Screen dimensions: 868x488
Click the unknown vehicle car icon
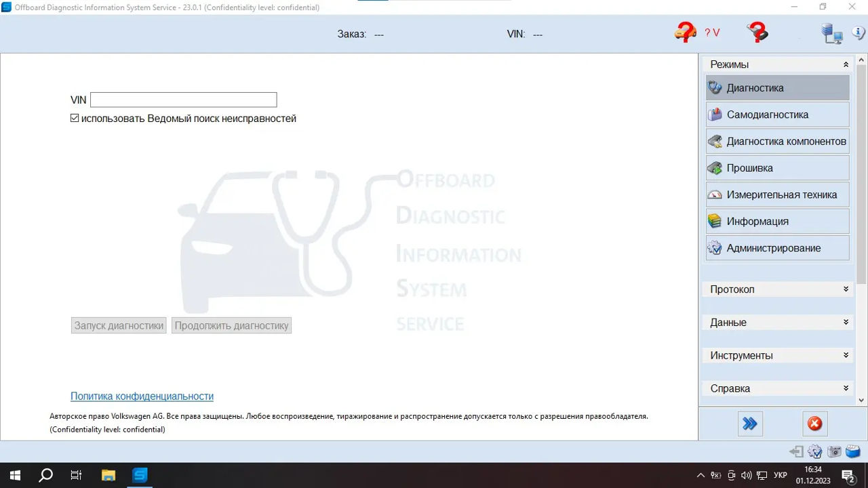686,33
